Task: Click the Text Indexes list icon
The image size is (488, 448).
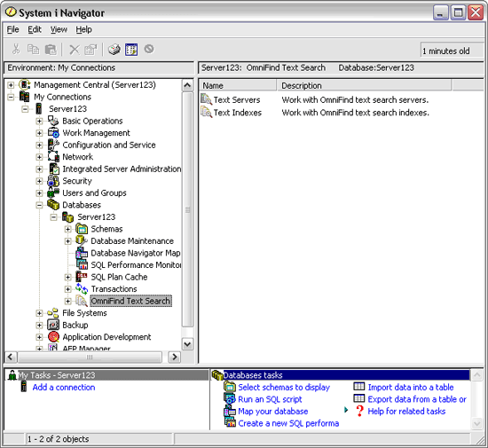Action: [206, 112]
